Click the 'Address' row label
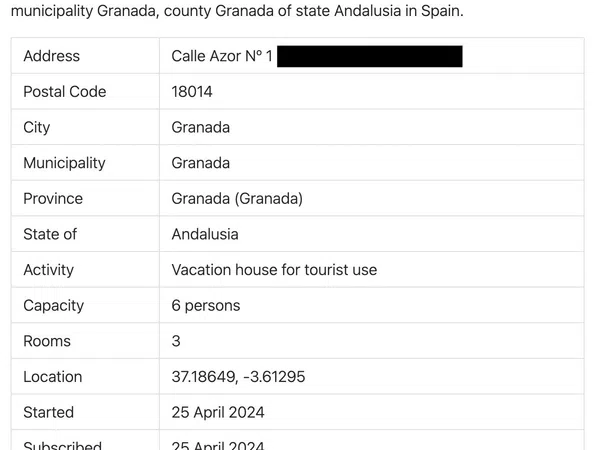600x450 pixels. 51,56
